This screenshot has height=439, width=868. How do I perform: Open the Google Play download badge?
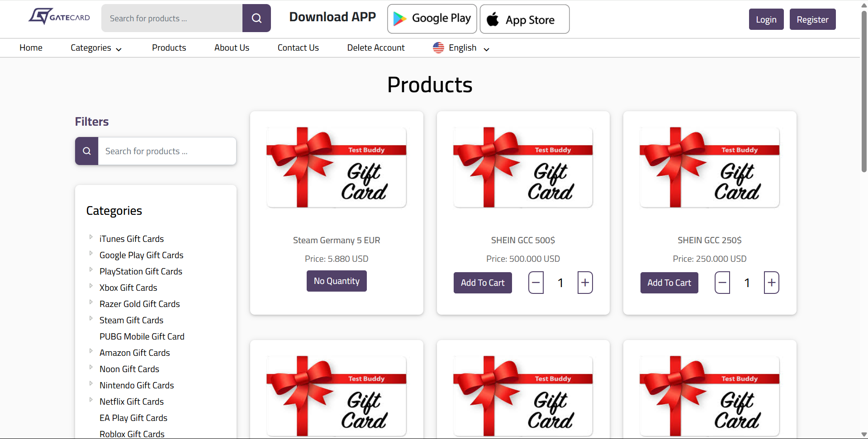pyautogui.click(x=432, y=19)
